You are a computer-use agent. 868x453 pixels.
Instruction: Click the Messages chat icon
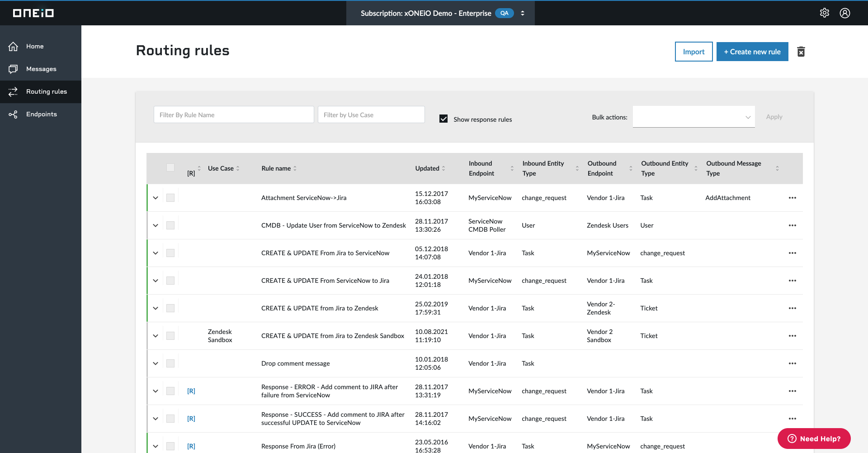[13, 69]
